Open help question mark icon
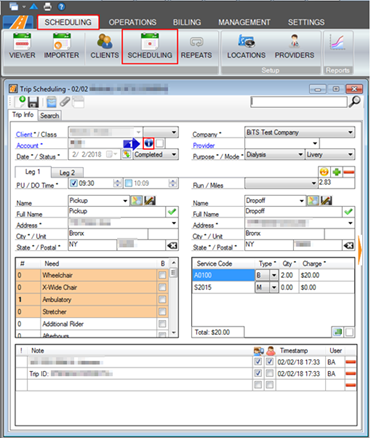 tap(61, 6)
